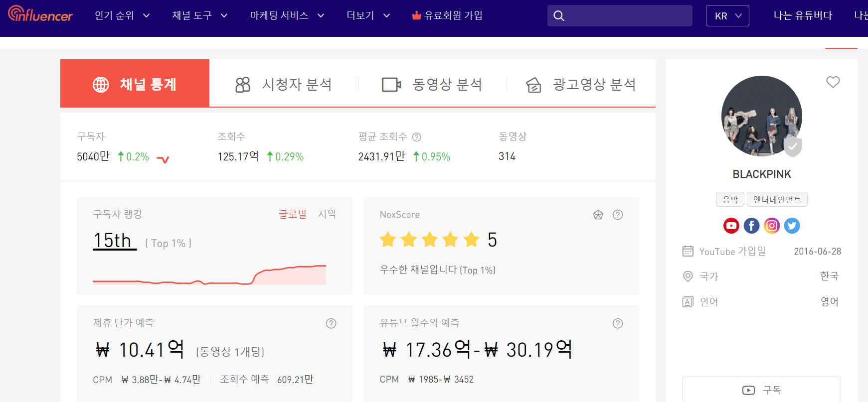The image size is (868, 402).
Task: Click help icon next to 평균 조회수
Action: click(x=417, y=137)
